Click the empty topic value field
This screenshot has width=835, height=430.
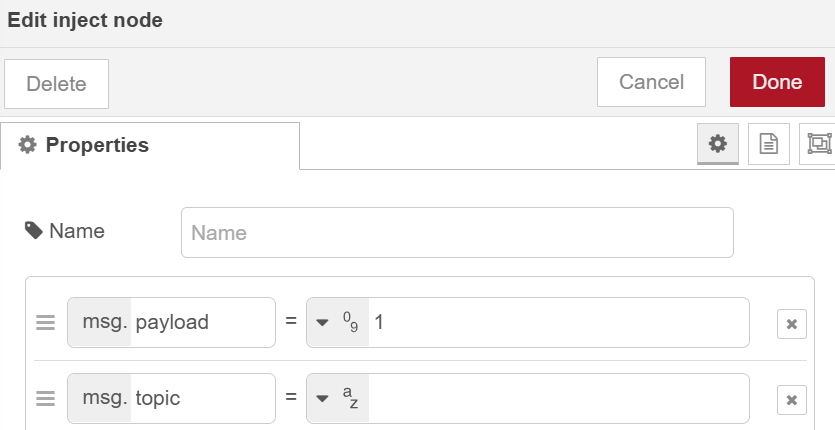pyautogui.click(x=558, y=399)
